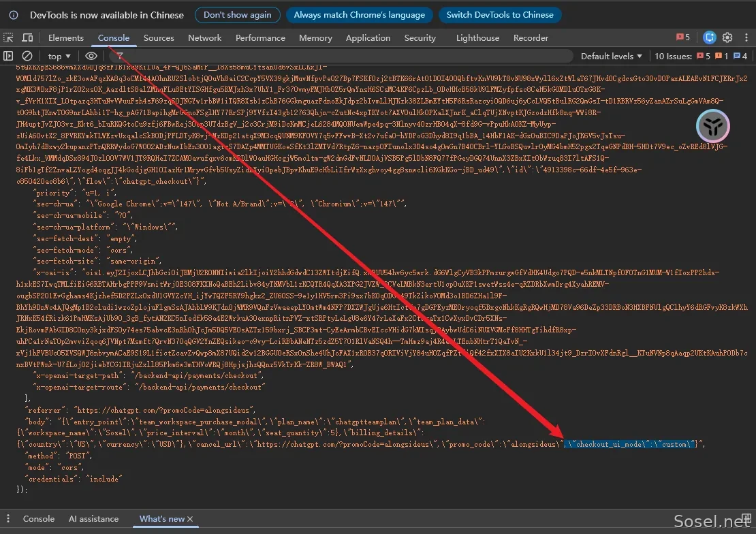Switch to the Application tab
The image size is (756, 534).
pyautogui.click(x=368, y=37)
